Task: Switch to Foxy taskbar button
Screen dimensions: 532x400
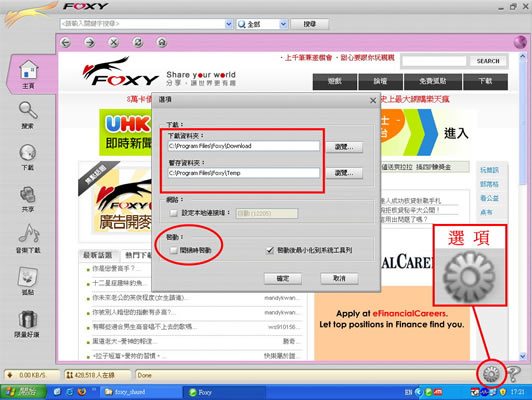Action: click(224, 392)
